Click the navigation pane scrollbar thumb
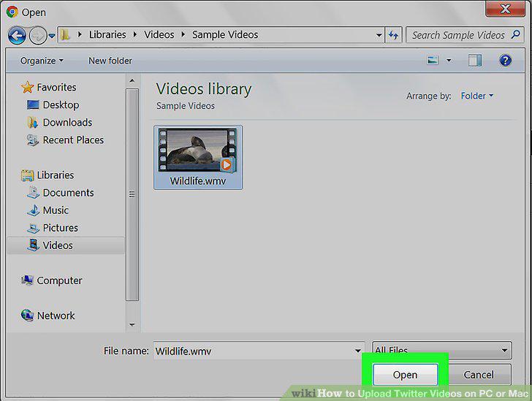Viewport: 532px width, 401px height. (x=132, y=194)
